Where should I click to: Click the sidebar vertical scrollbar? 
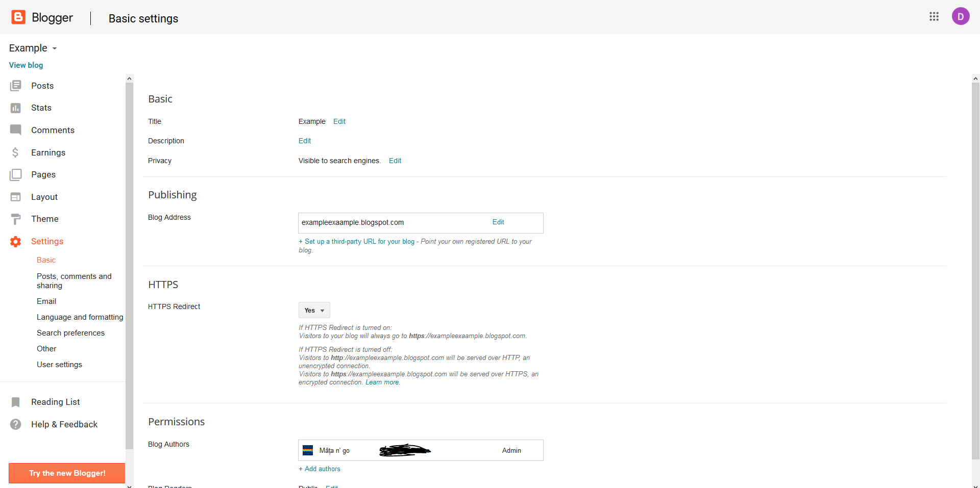click(129, 265)
